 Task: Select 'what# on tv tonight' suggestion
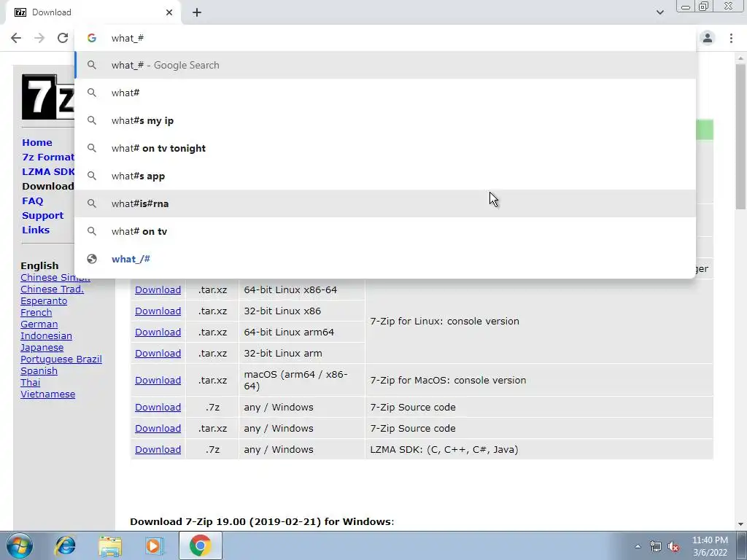point(385,148)
